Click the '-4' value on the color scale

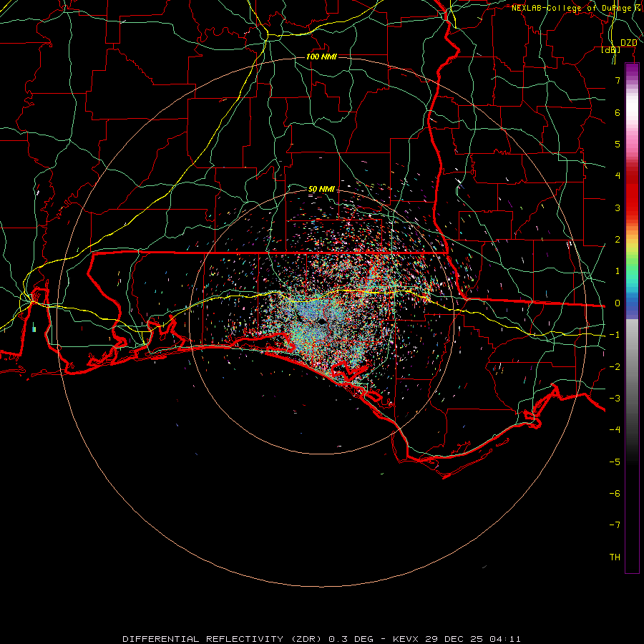pyautogui.click(x=615, y=430)
